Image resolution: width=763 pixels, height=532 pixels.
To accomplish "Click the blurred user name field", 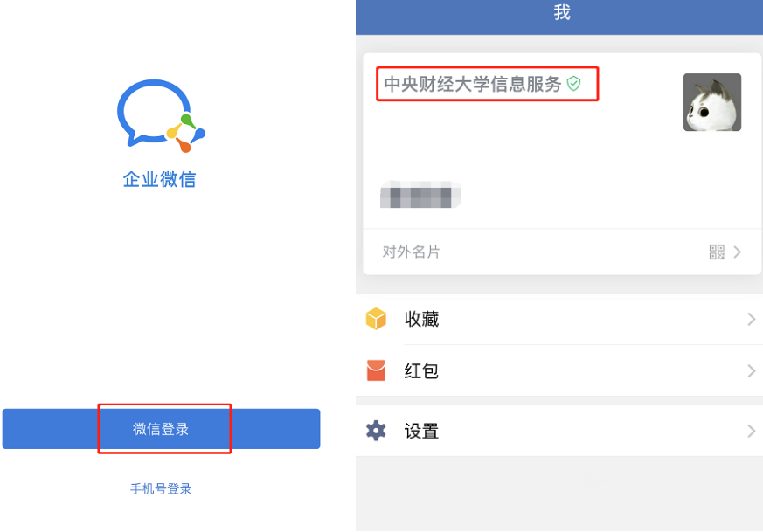I will pos(420,195).
